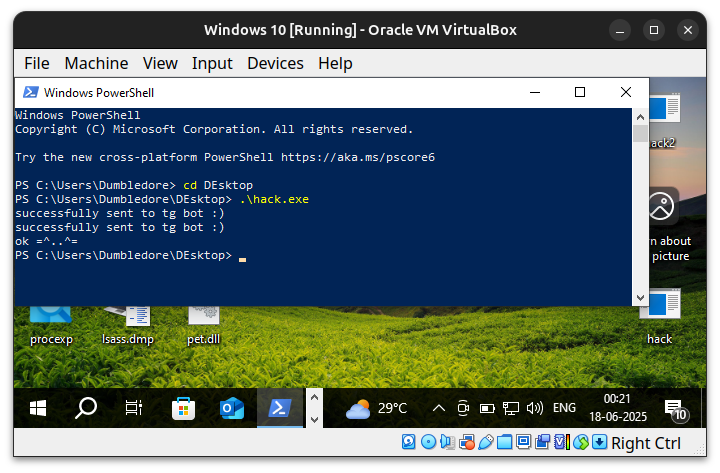The height and width of the screenshot is (473, 720).
Task: Select the lsass.dmp desktop file
Action: [128, 326]
